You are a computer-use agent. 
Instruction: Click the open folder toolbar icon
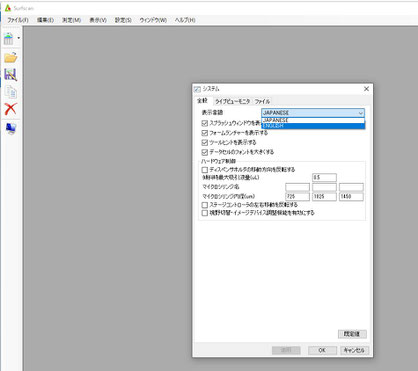[11, 57]
